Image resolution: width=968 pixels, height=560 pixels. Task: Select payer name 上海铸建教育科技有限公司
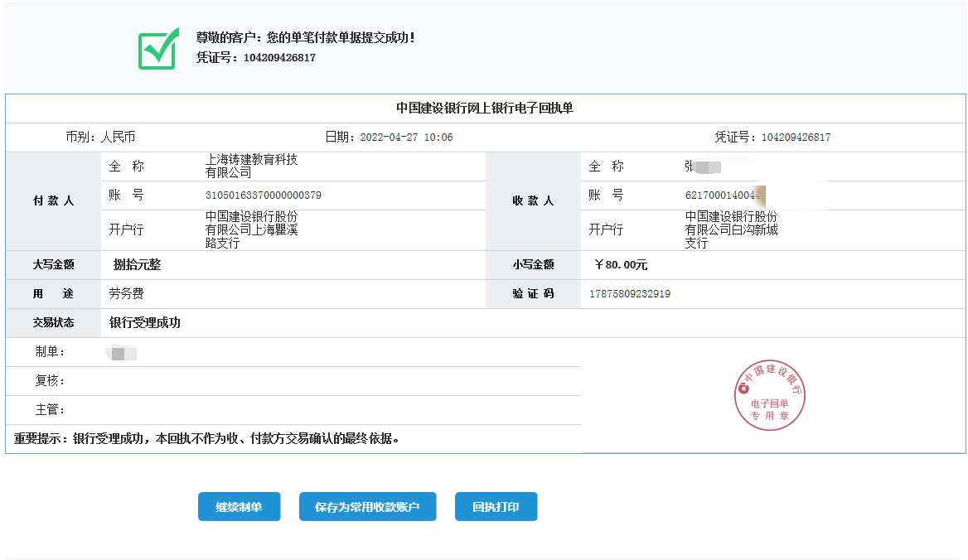coord(251,166)
